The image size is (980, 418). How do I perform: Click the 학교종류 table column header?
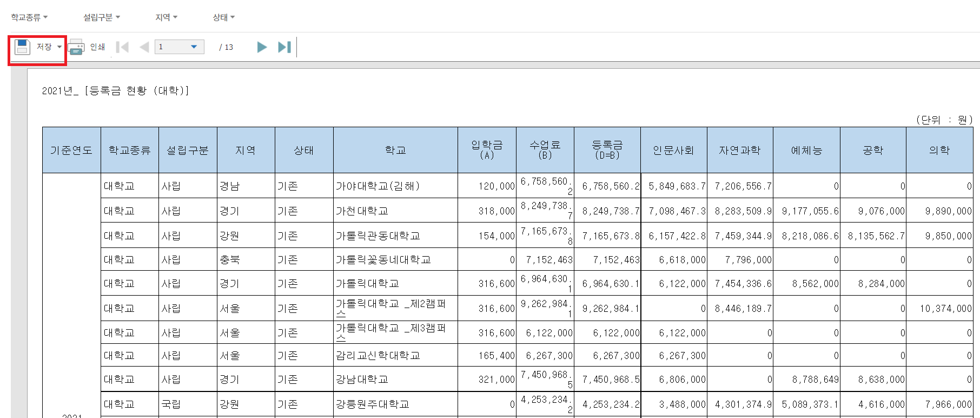(x=130, y=150)
